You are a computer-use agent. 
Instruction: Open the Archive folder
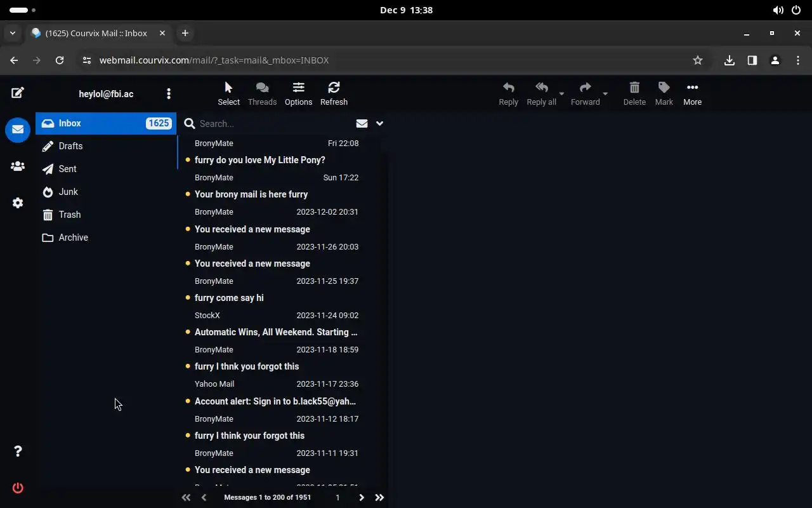click(x=106, y=237)
